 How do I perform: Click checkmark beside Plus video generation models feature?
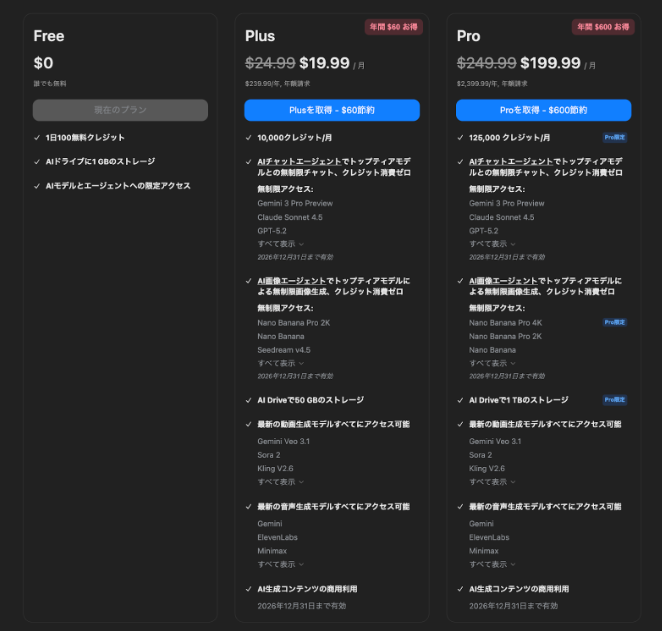point(249,424)
